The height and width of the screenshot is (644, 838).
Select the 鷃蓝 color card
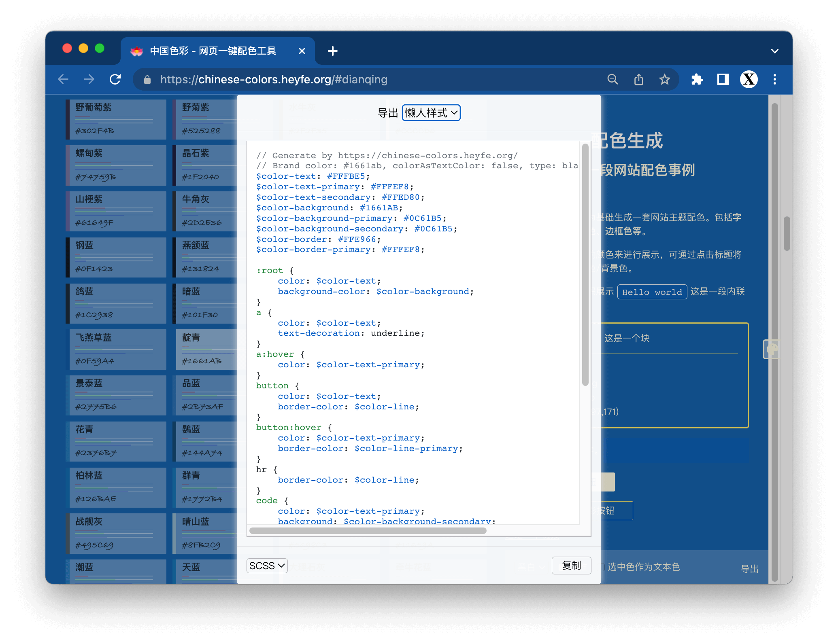click(x=205, y=442)
